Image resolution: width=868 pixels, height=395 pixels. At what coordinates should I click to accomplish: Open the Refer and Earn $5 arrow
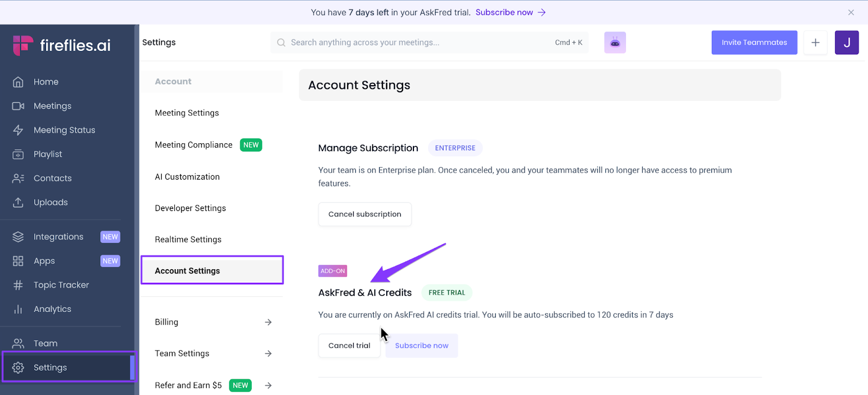point(268,386)
